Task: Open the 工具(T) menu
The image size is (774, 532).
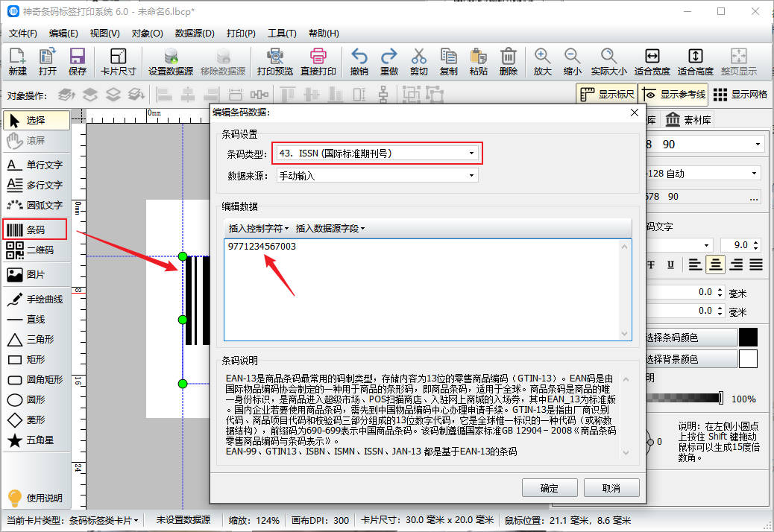Action: pyautogui.click(x=282, y=34)
